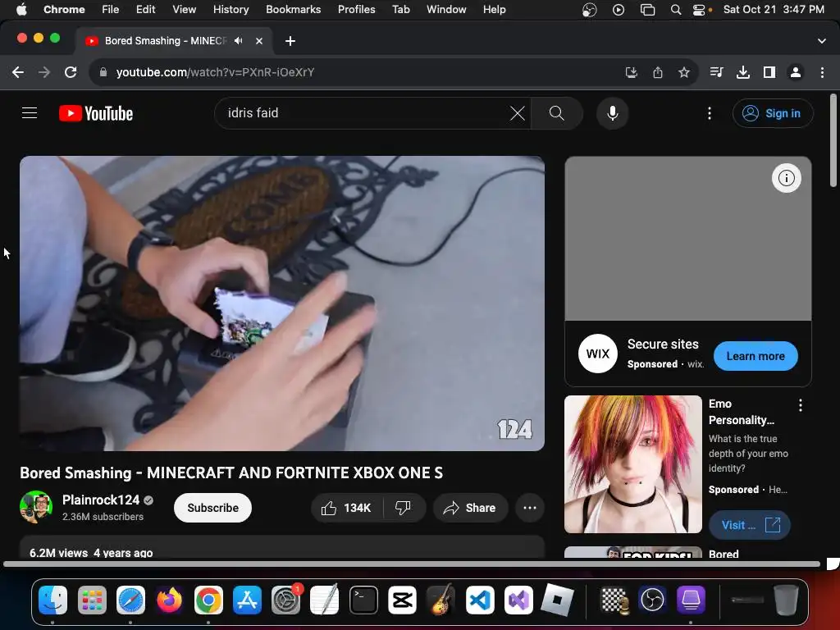The width and height of the screenshot is (840, 630).
Task: Mute the tab via speaker icon
Action: coord(239,41)
